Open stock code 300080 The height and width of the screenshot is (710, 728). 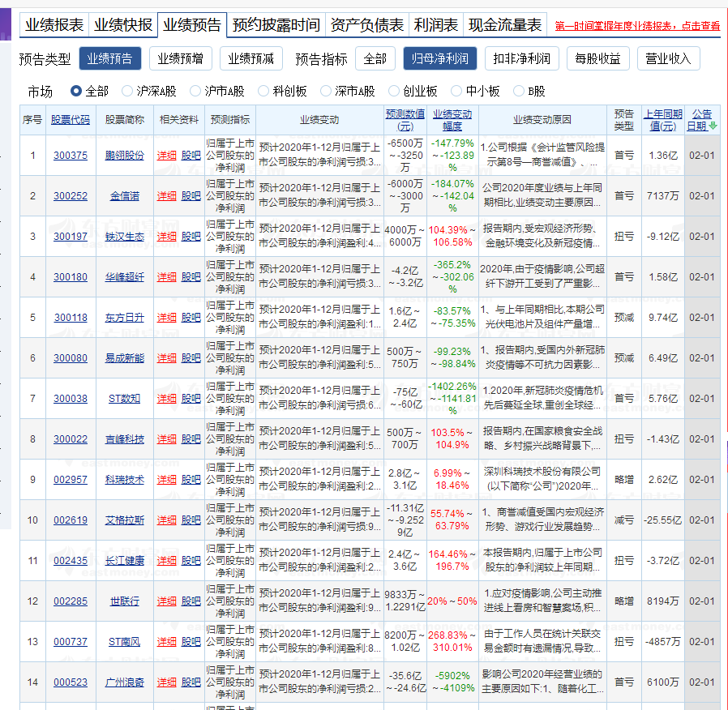pos(70,357)
